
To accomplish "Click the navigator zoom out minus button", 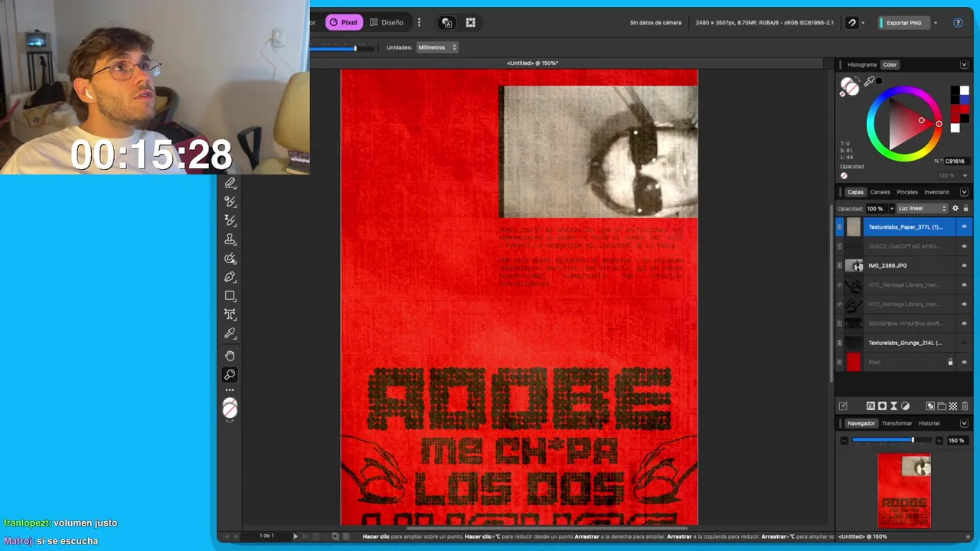I will 844,441.
